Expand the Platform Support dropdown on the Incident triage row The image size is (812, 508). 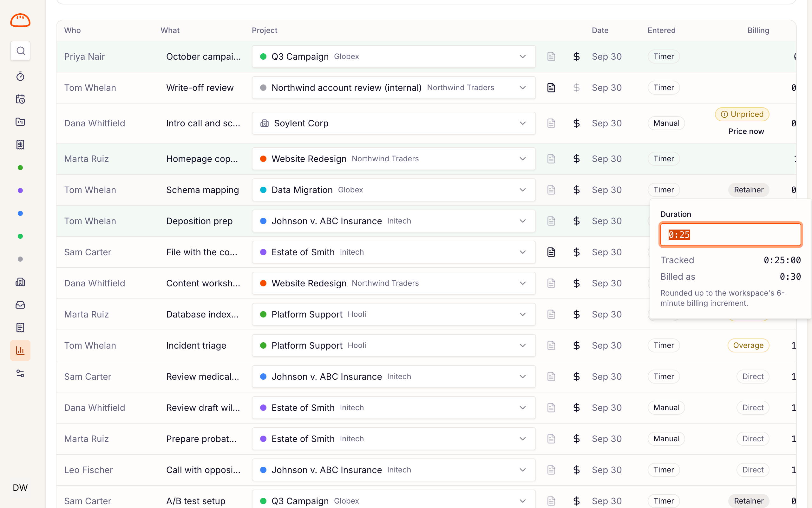click(394, 345)
